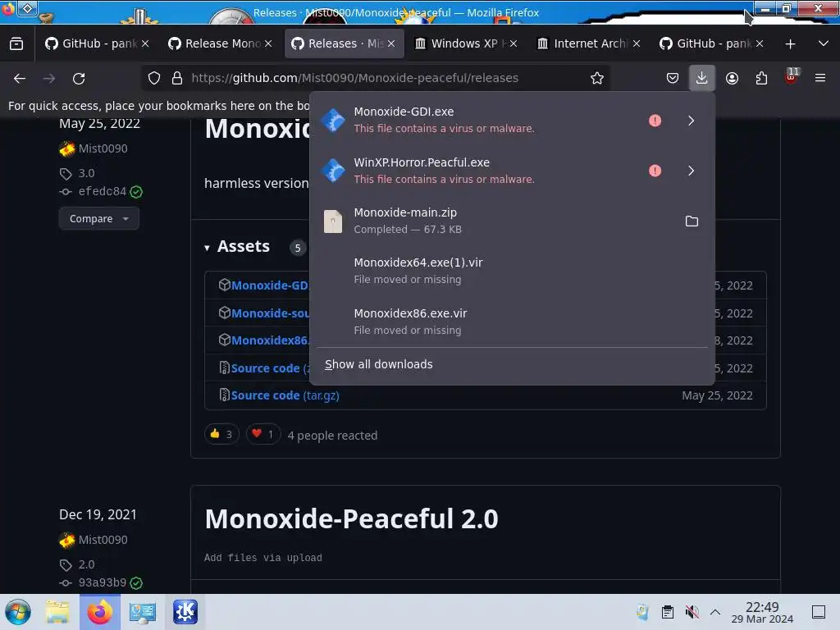Click the Firefox taskbar icon
This screenshot has width=840, height=630.
click(x=100, y=612)
